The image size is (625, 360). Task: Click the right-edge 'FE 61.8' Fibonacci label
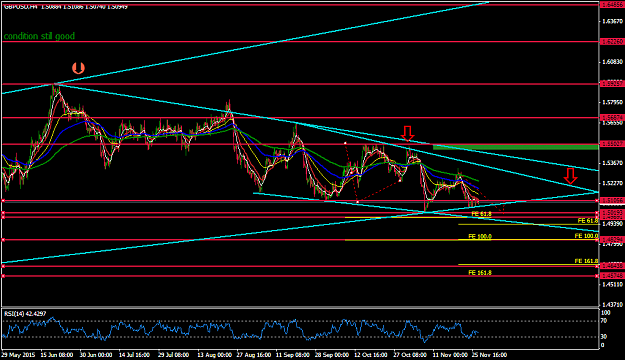click(588, 221)
